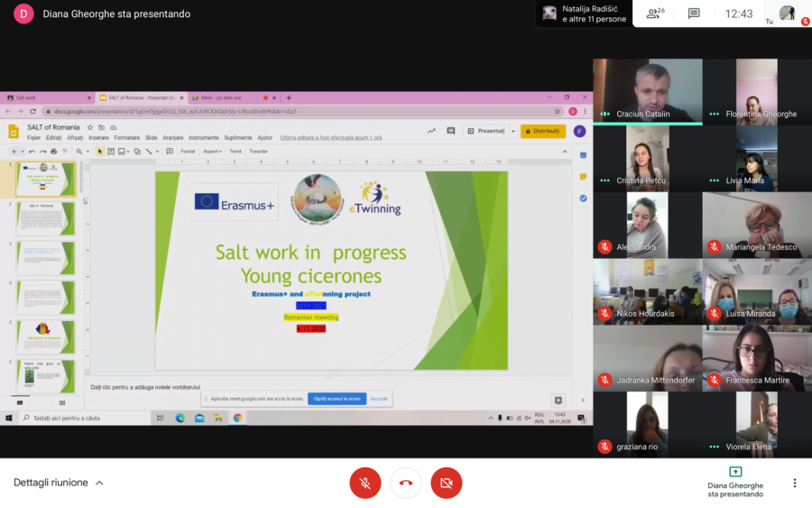
Task: Star the SALT of Romania presentation
Action: pyautogui.click(x=89, y=127)
